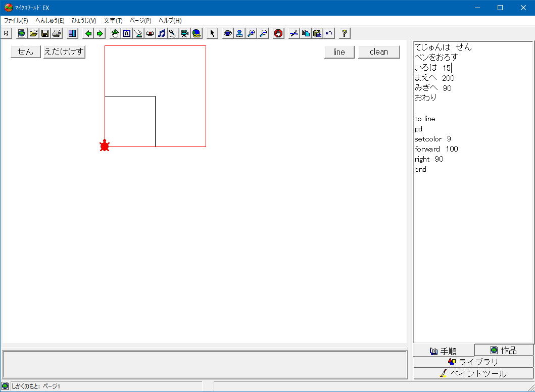Click the clean button
The width and height of the screenshot is (535, 392).
pyautogui.click(x=379, y=52)
